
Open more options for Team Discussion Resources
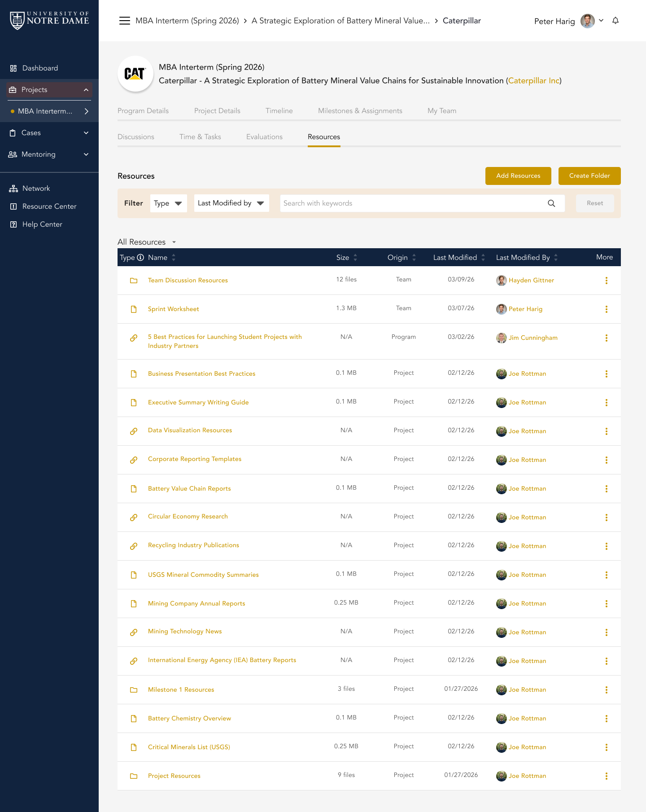[x=607, y=281]
